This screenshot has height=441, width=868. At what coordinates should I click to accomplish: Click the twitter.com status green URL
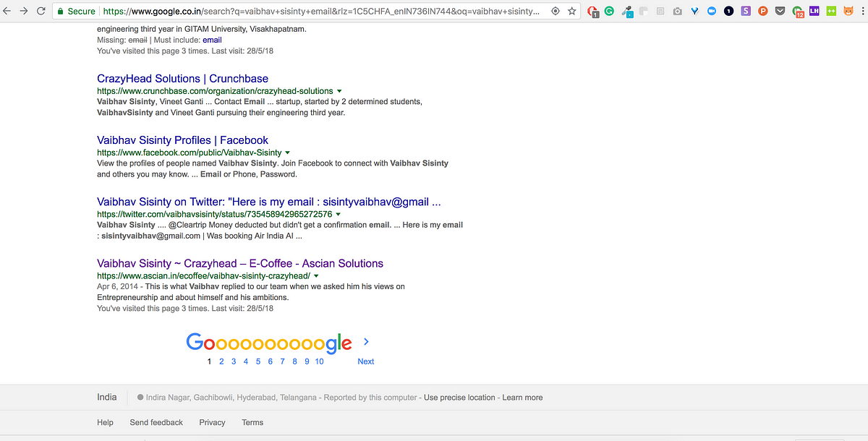pos(215,215)
